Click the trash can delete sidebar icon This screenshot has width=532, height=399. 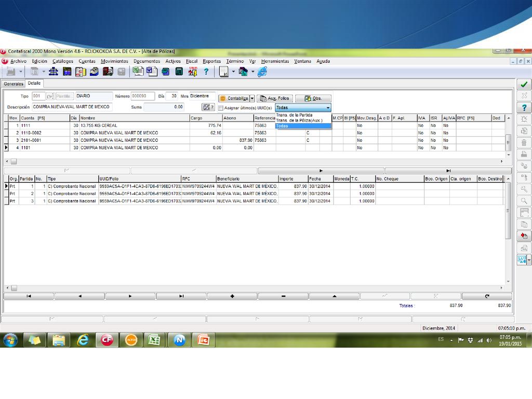point(524,142)
